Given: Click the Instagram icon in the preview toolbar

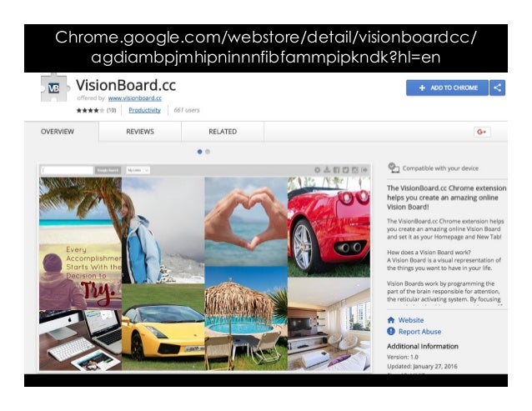Looking at the screenshot, I should pos(355,170).
